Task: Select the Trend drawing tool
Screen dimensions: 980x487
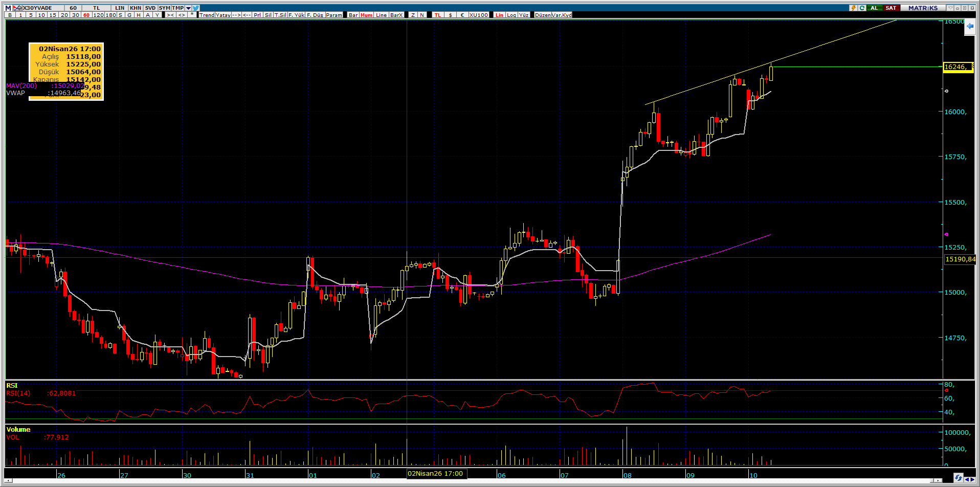Action: coord(207,15)
